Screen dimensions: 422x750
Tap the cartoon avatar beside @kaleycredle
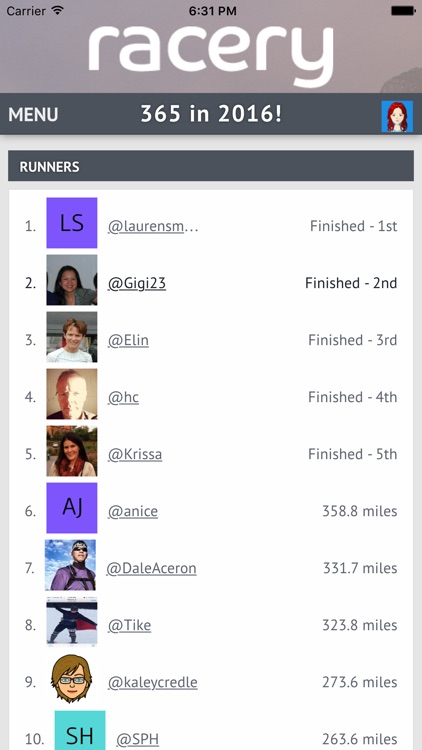[x=72, y=679]
